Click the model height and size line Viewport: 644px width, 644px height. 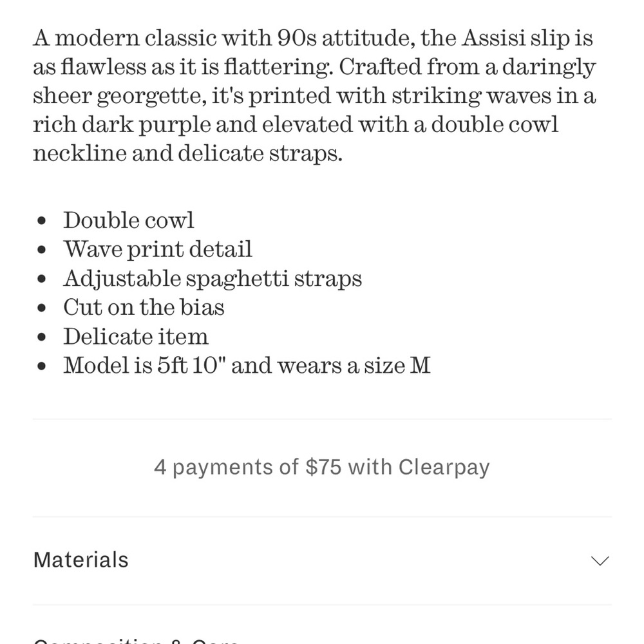point(247,365)
